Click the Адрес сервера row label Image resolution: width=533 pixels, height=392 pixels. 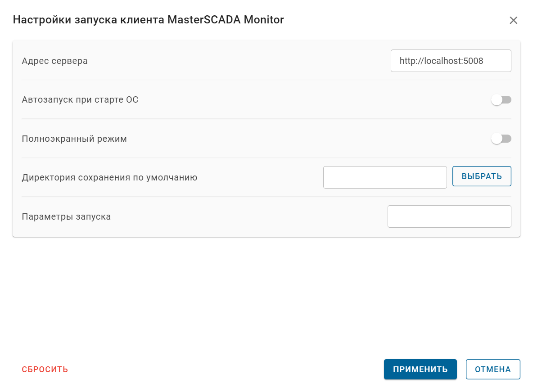click(54, 60)
